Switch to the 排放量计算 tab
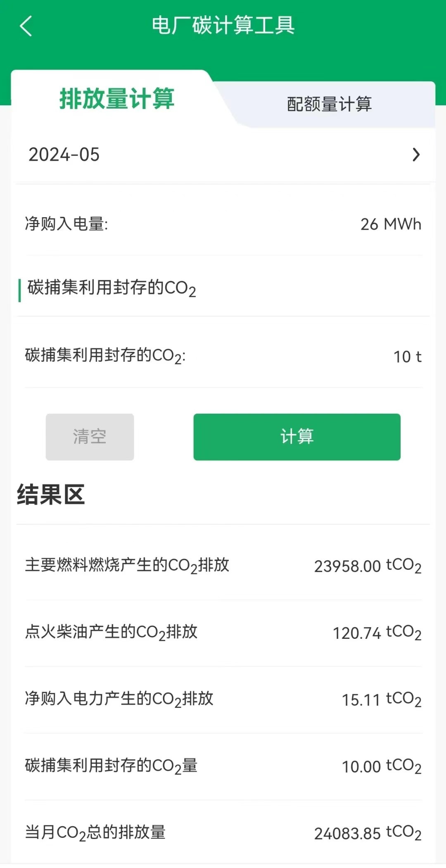Image resolution: width=446 pixels, height=868 pixels. tap(117, 99)
